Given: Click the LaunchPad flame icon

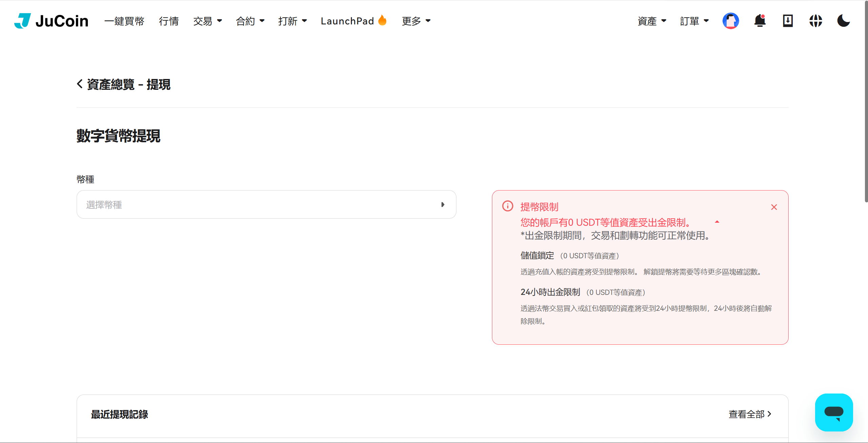Looking at the screenshot, I should (x=382, y=20).
